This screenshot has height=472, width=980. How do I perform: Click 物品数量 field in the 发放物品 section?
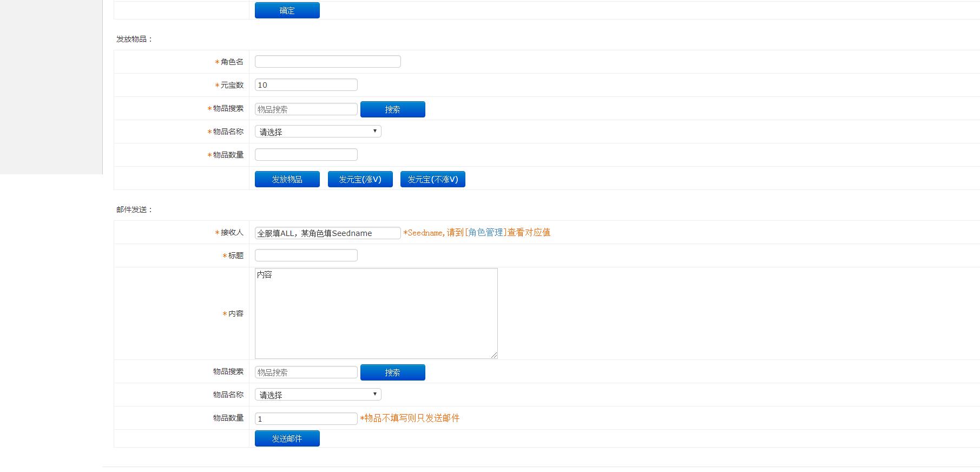[306, 155]
